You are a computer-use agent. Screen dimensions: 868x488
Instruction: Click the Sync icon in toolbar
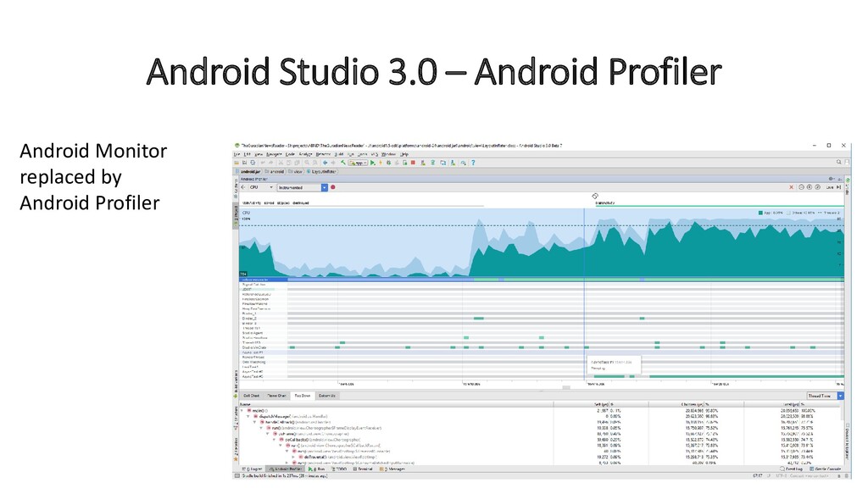coord(253,163)
